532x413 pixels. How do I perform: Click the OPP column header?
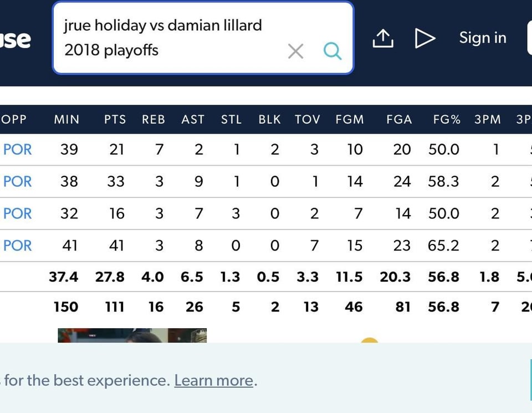(14, 119)
